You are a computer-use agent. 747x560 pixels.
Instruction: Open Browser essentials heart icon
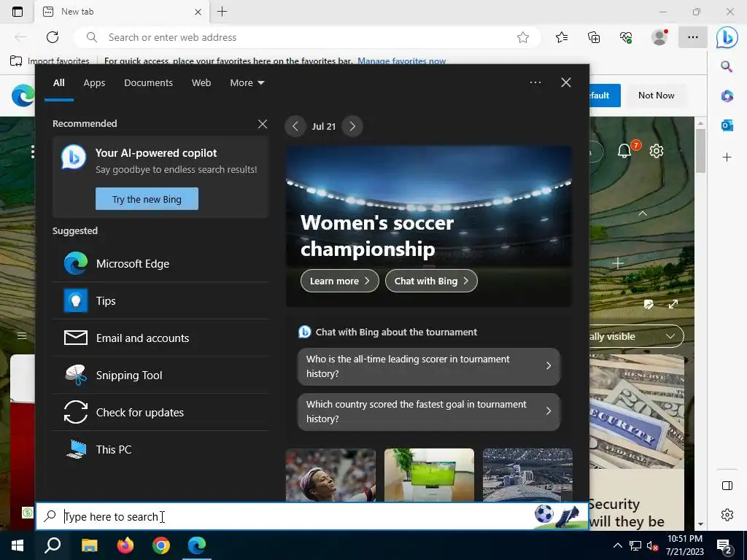point(626,38)
